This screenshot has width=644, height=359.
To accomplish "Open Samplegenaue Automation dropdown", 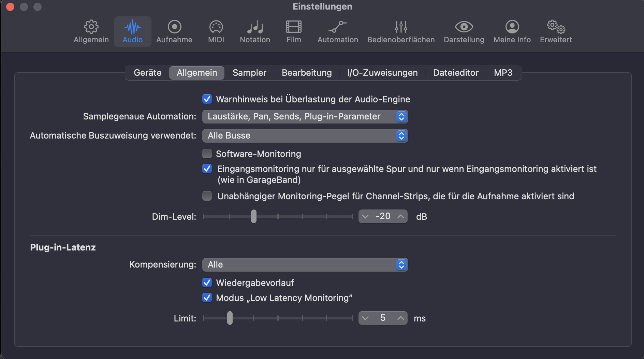I will coord(305,117).
